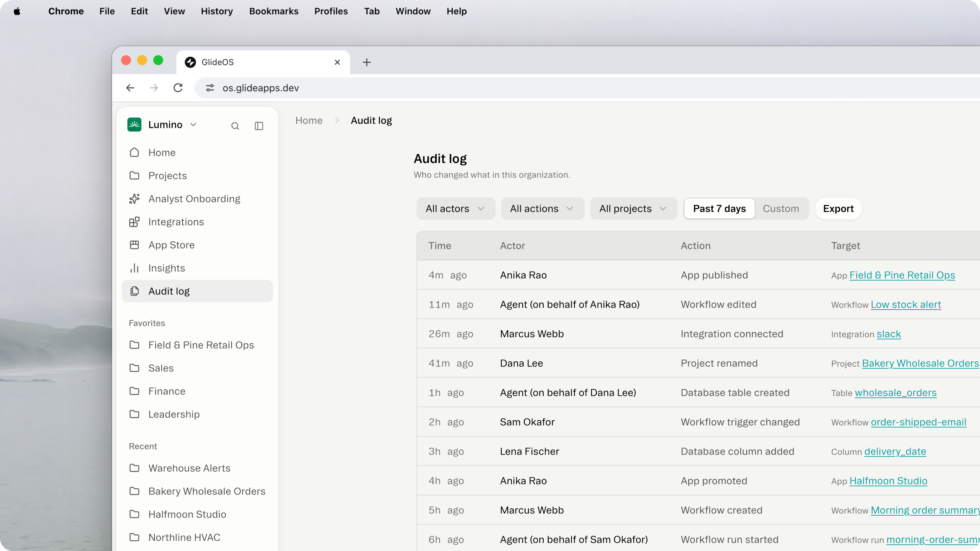The image size is (980, 551).
Task: Select the Past 7 days range
Action: coord(719,209)
